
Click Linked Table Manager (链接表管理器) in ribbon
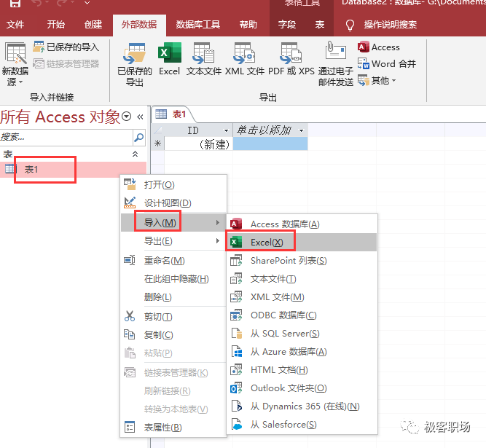pos(66,63)
